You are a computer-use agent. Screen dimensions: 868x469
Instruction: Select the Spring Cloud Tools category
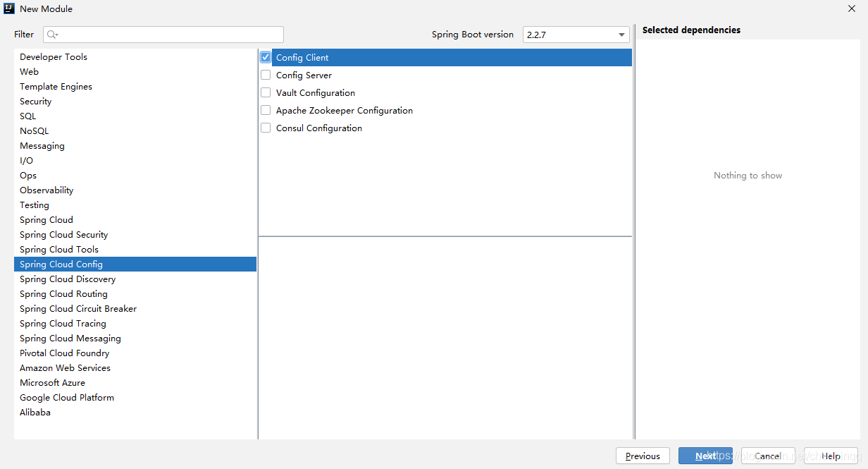135,250
